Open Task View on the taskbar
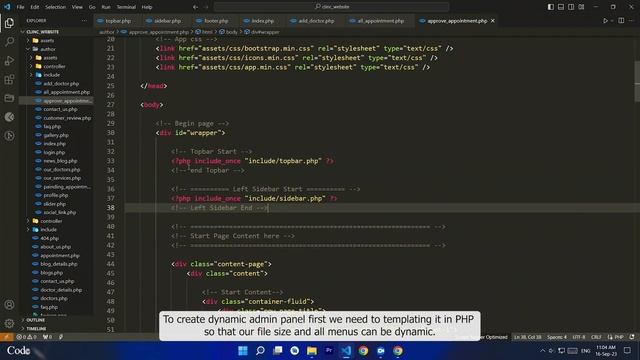Image resolution: width=640 pixels, height=360 pixels. point(278,351)
